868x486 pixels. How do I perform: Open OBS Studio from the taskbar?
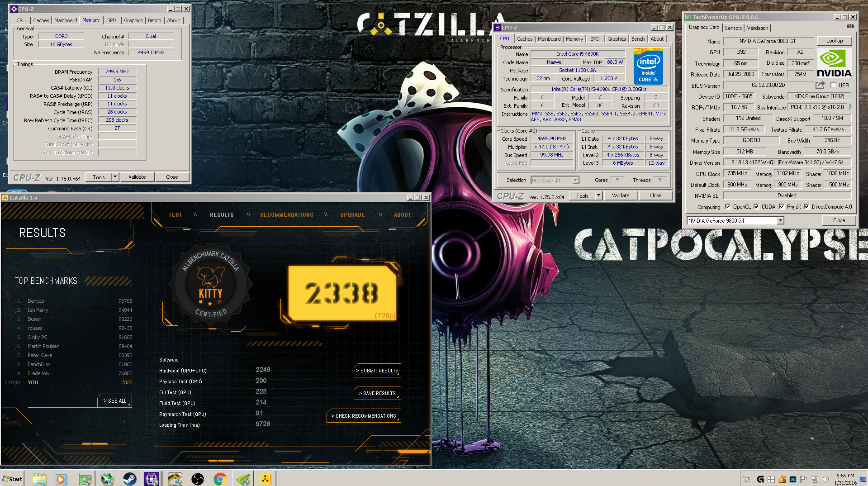pyautogui.click(x=198, y=479)
